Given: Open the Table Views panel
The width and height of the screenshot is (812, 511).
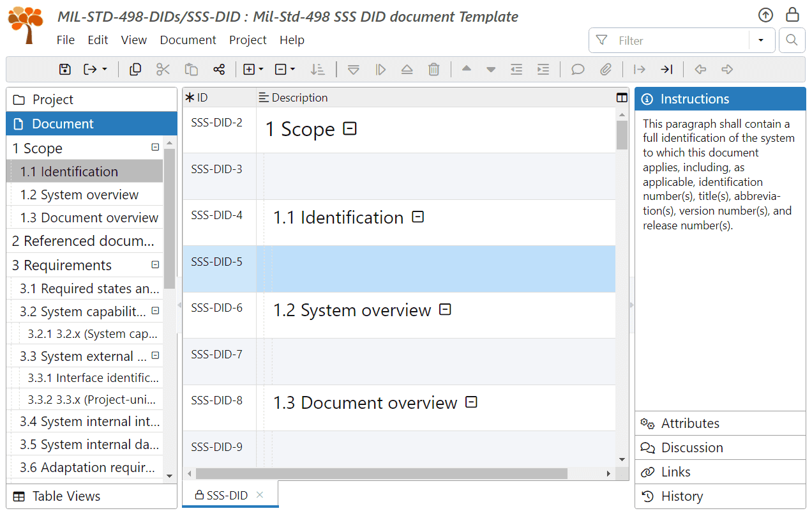Looking at the screenshot, I should point(92,496).
